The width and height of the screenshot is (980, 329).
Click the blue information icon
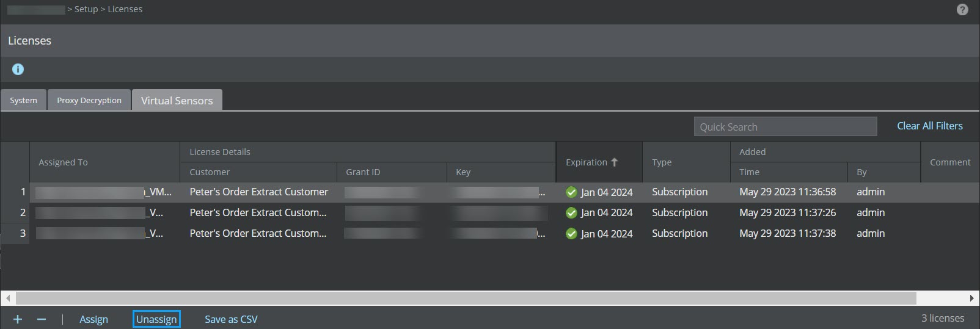pyautogui.click(x=18, y=69)
